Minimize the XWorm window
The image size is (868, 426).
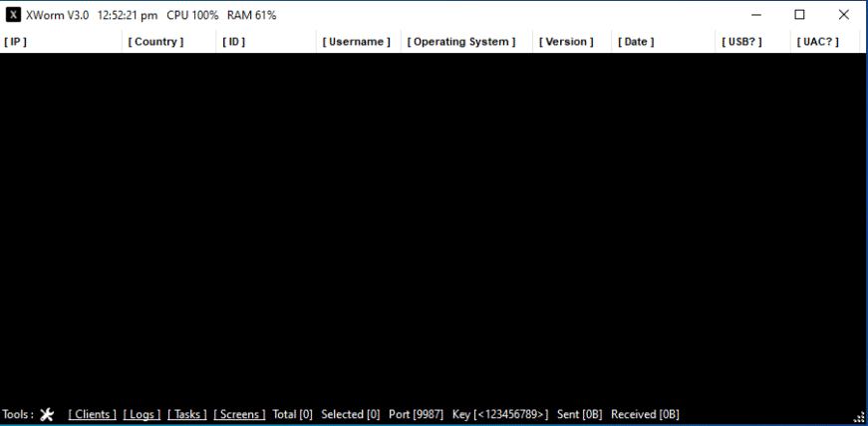[755, 15]
